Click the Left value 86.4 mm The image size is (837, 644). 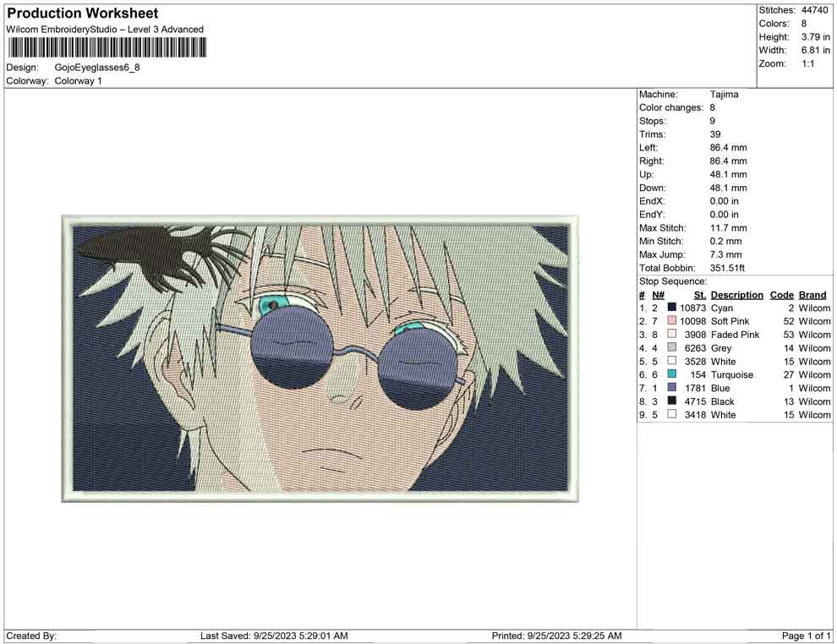point(729,148)
